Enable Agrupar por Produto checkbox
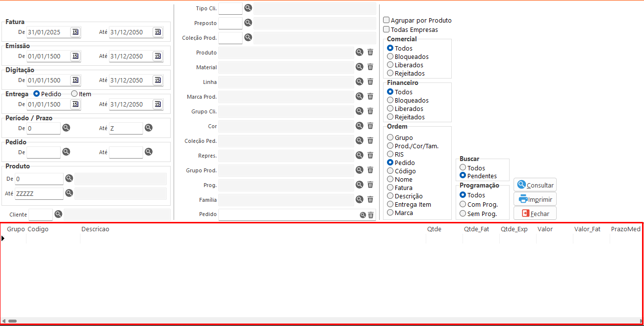Viewport: 644px width, 326px height. 386,20
